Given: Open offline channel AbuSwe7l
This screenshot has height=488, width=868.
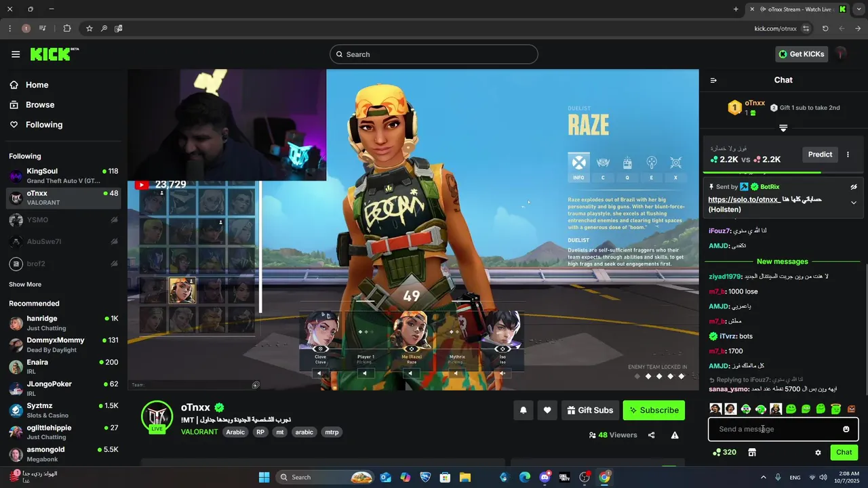Looking at the screenshot, I should coord(64,241).
